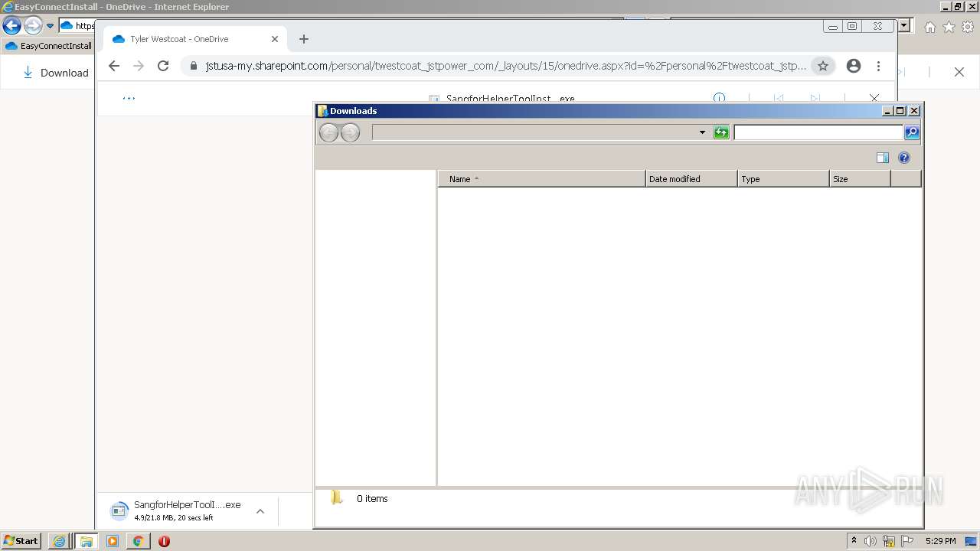The height and width of the screenshot is (551, 980).
Task: Open the volume speaker tray icon
Action: pyautogui.click(x=871, y=541)
